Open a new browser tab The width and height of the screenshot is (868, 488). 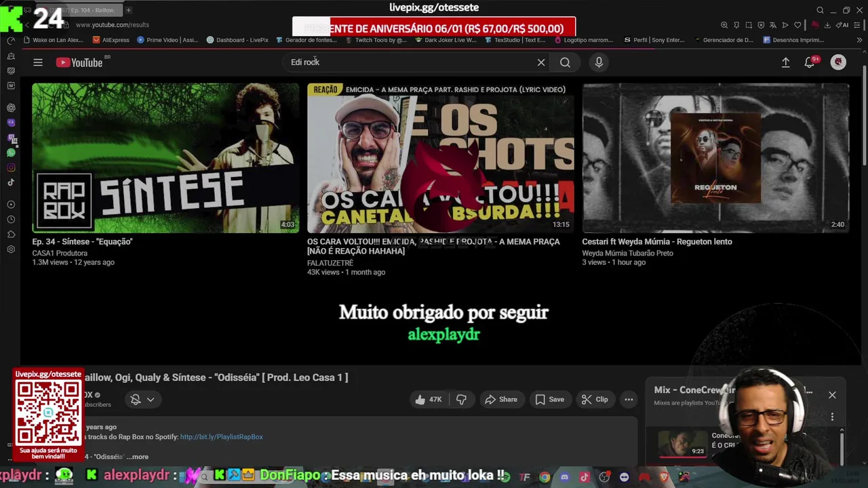click(x=128, y=10)
